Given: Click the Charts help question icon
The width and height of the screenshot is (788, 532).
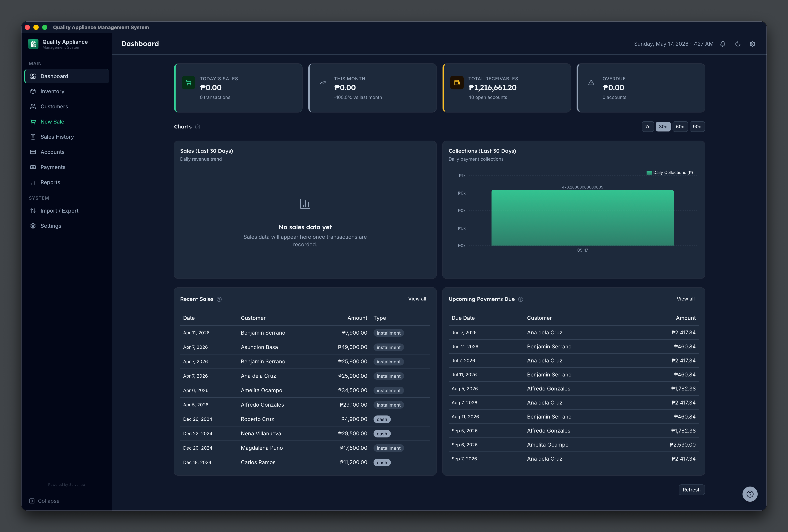Looking at the screenshot, I should (198, 127).
